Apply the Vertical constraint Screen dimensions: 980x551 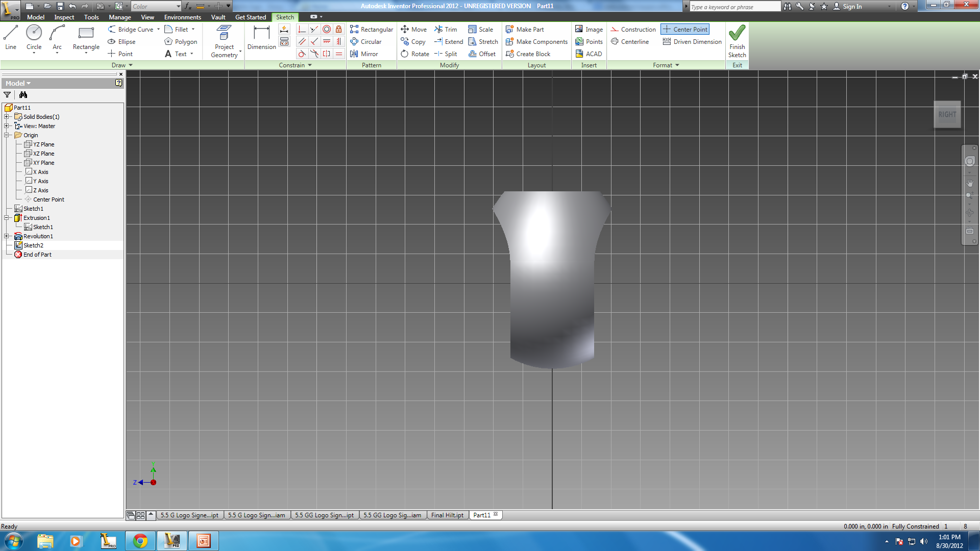pos(338,41)
